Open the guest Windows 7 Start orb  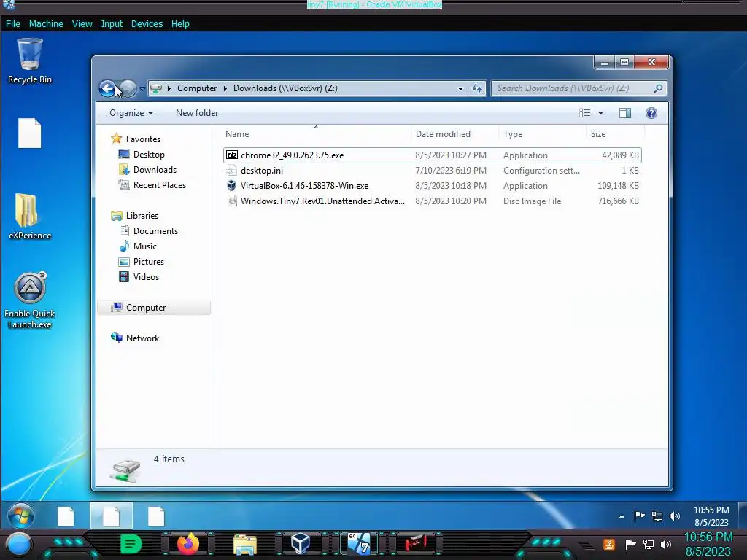coord(20,516)
